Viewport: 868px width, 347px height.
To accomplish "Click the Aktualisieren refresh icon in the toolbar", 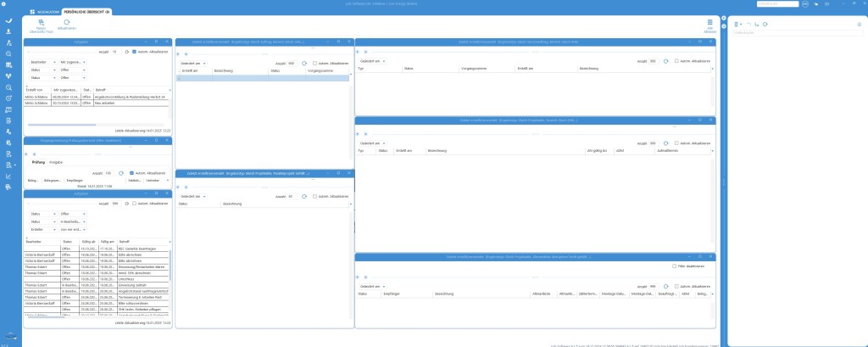I will pyautogui.click(x=67, y=25).
